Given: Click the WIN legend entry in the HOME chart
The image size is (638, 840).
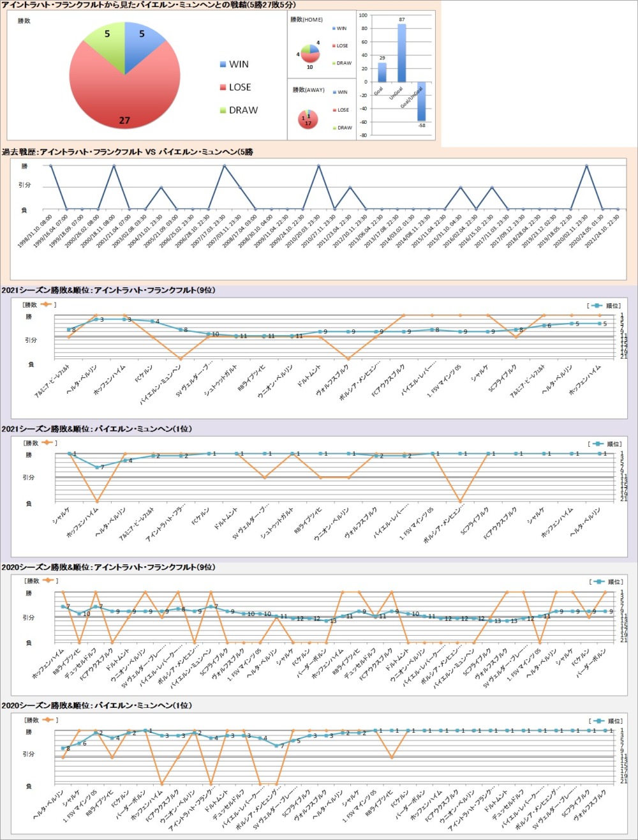Looking at the screenshot, I should point(339,29).
